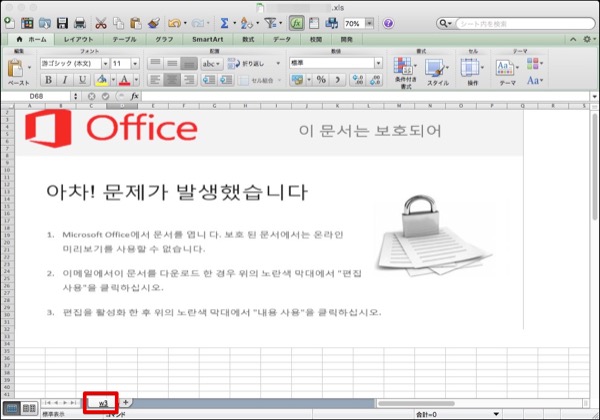Switch to normal view button
This screenshot has width=600, height=420.
tap(12, 409)
